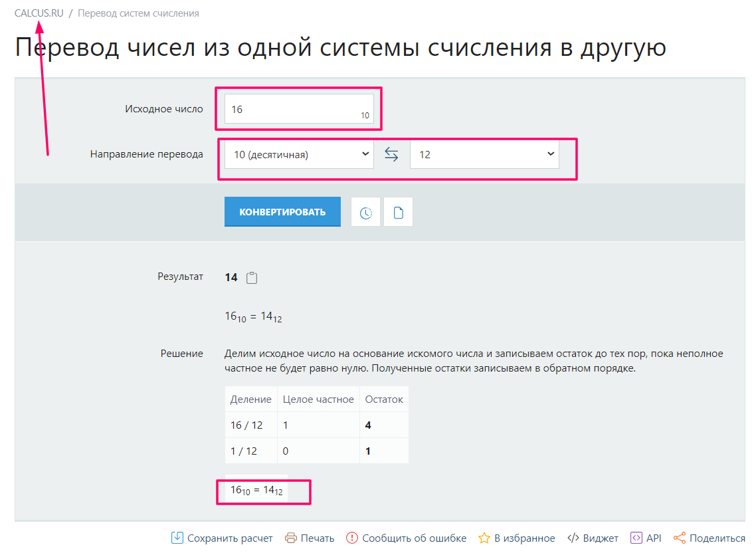Swap conversion direction with arrows icon
756x557 pixels.
[x=391, y=154]
